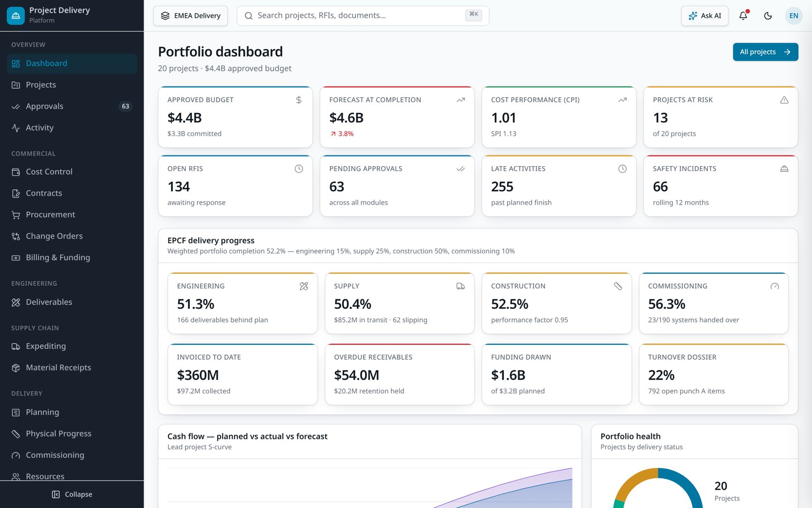Open the EN user avatar menu

(x=794, y=16)
